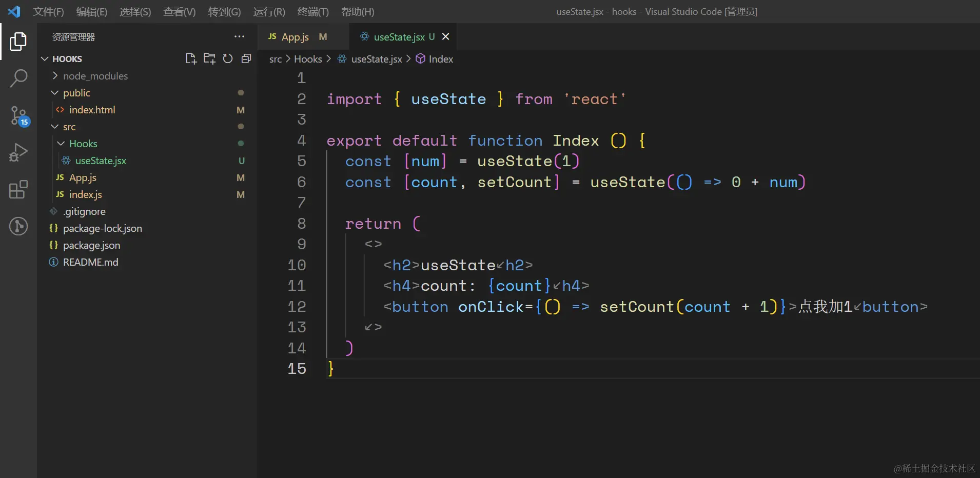
Task: Open the Extensions view
Action: 18,189
